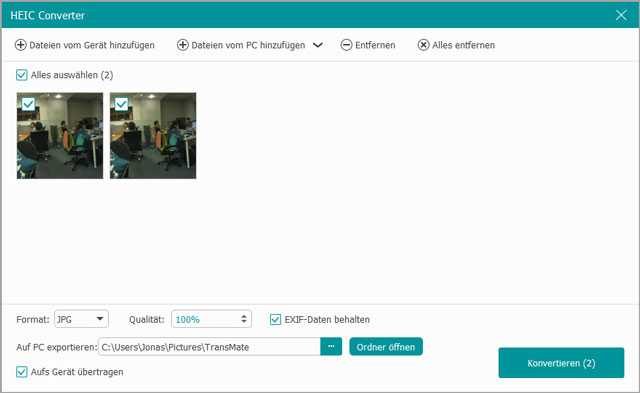Click 'Ordner öffnen' button
The image size is (640, 393).
coord(386,347)
